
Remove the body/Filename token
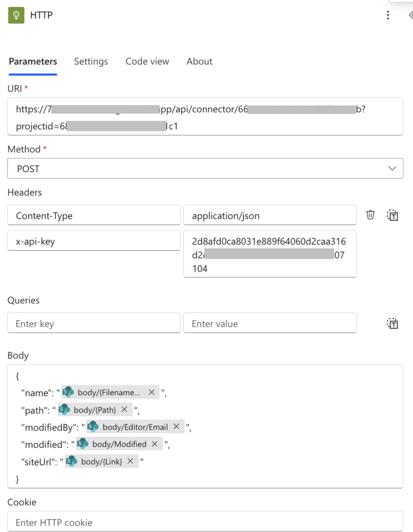pyautogui.click(x=151, y=392)
